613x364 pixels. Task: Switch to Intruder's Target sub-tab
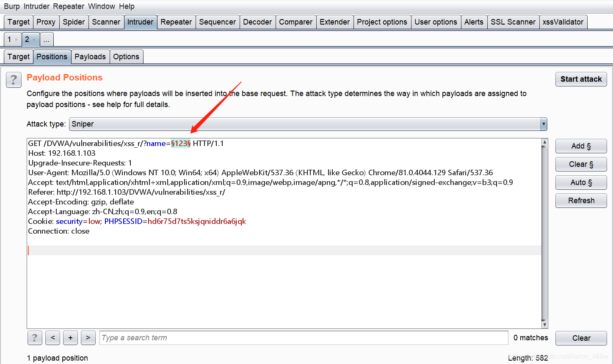click(x=19, y=57)
